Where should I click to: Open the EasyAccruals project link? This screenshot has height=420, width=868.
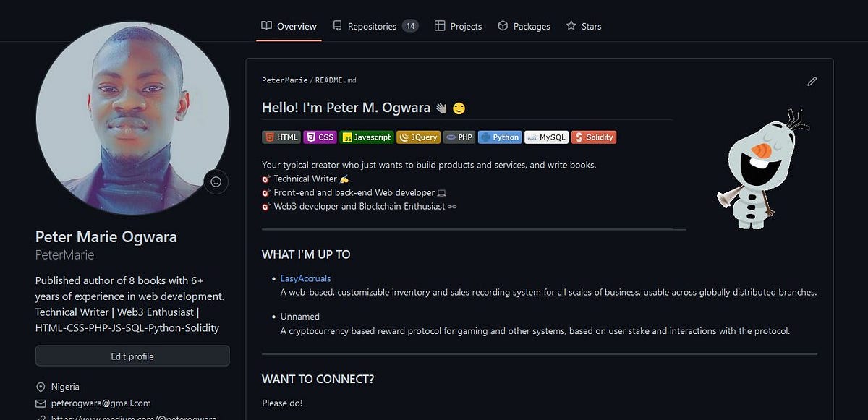pos(305,278)
